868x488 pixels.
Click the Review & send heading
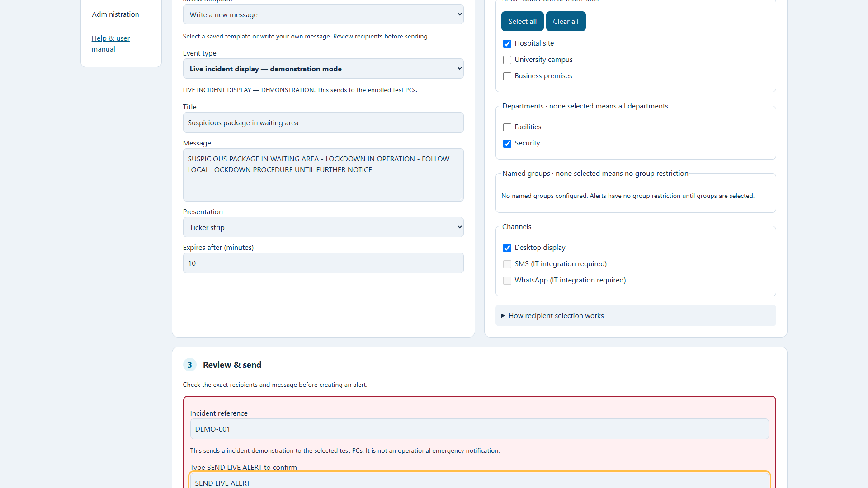click(x=232, y=365)
